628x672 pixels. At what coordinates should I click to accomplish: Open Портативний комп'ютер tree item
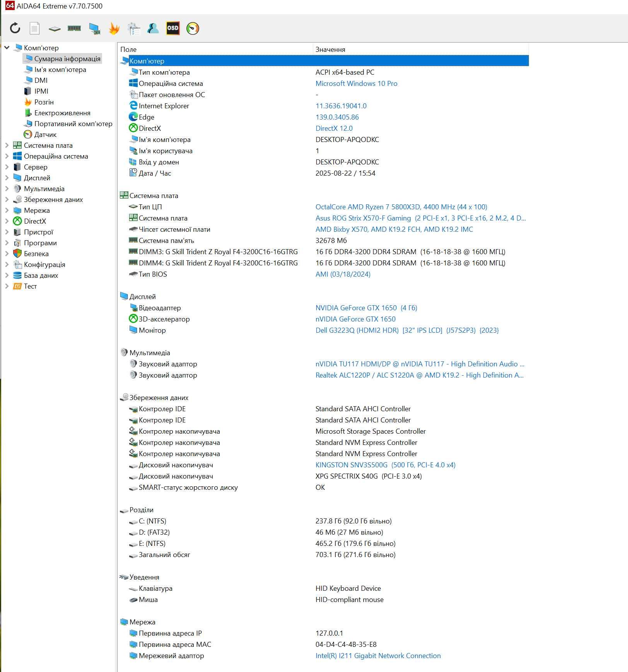point(73,124)
